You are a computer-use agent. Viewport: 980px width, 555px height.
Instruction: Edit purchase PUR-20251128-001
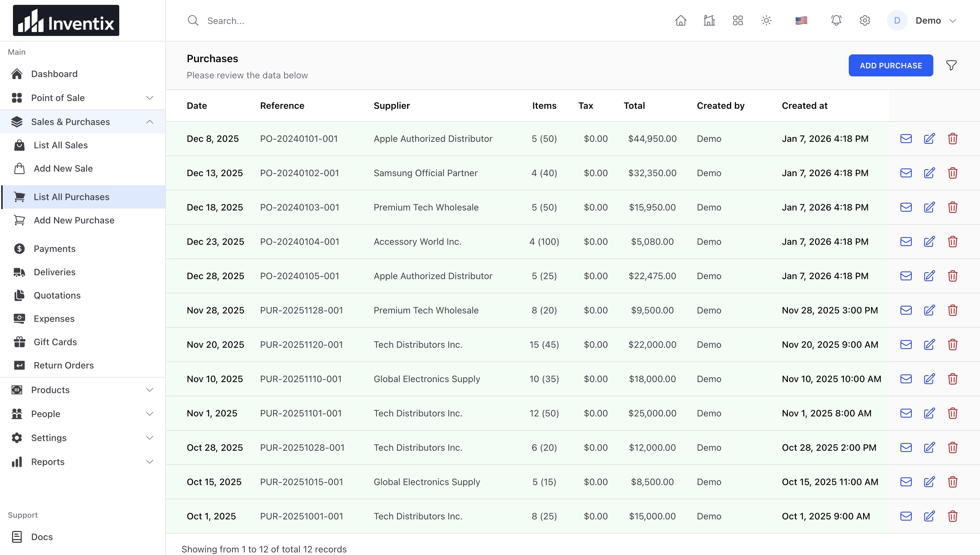click(929, 310)
